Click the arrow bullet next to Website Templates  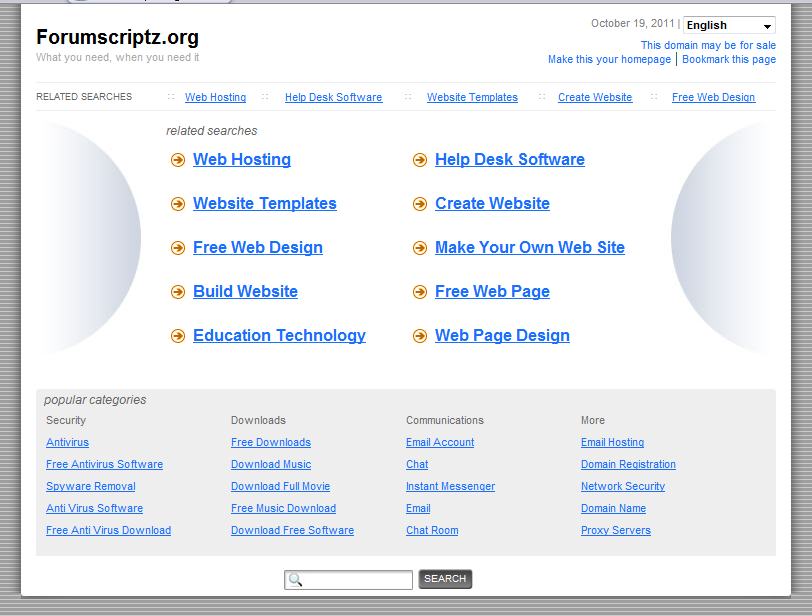pos(177,204)
